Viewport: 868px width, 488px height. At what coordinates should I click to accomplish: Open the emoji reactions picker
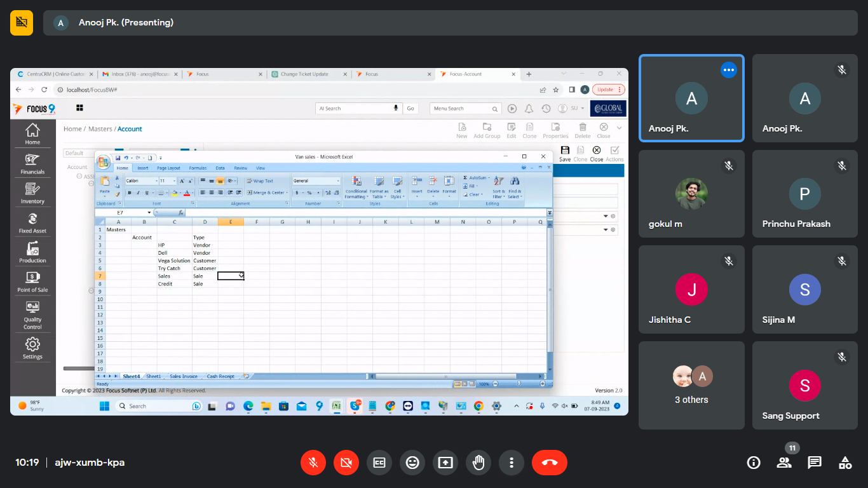click(412, 463)
